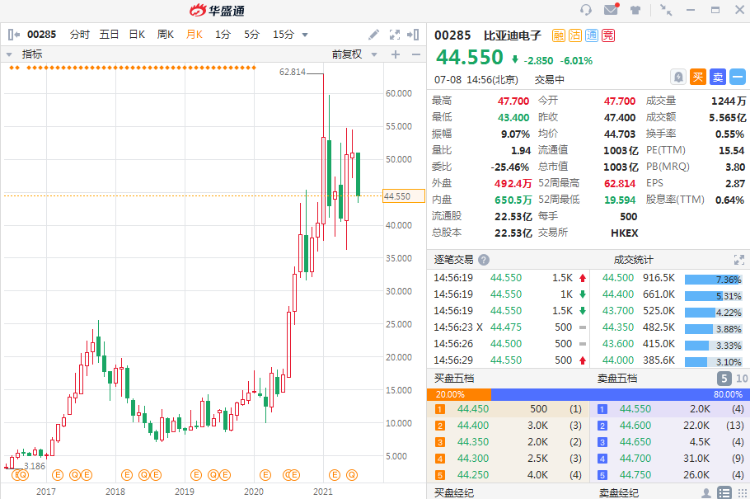Select bid level 5 price 44.250
This screenshot has width=750, height=499.
pyautogui.click(x=473, y=475)
